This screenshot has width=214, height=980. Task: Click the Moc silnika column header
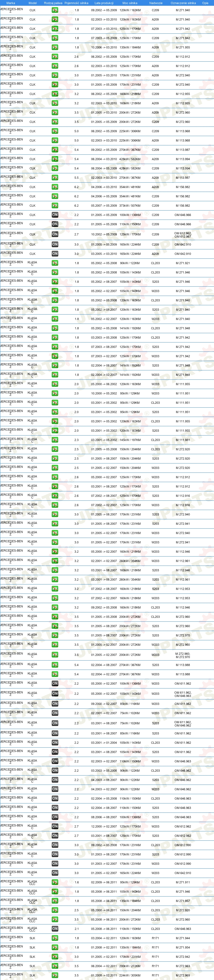click(x=130, y=3)
